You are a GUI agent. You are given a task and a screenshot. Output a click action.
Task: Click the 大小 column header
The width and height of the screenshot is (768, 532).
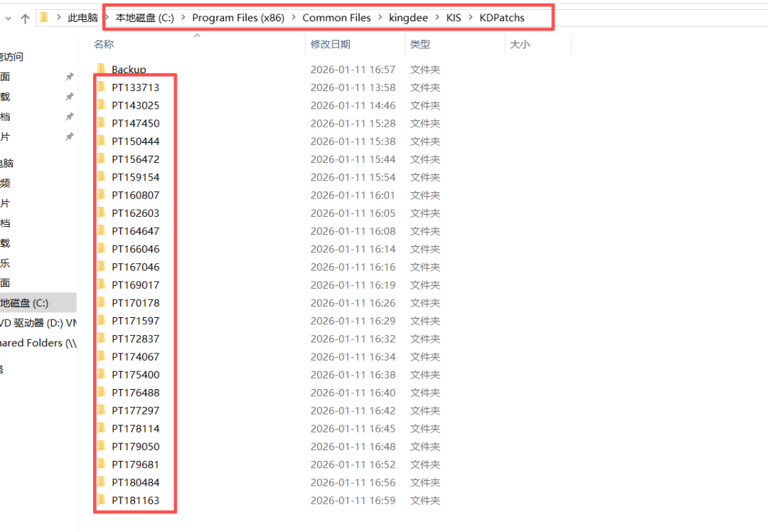[x=519, y=44]
